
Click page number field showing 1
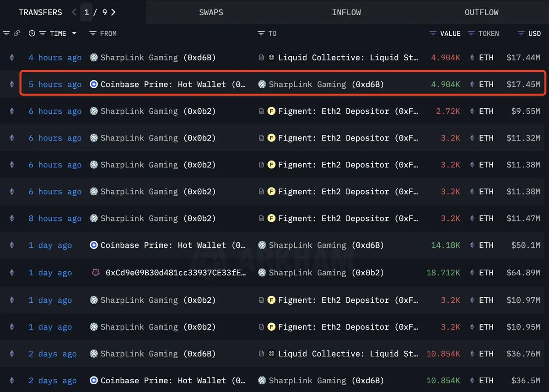pyautogui.click(x=86, y=12)
